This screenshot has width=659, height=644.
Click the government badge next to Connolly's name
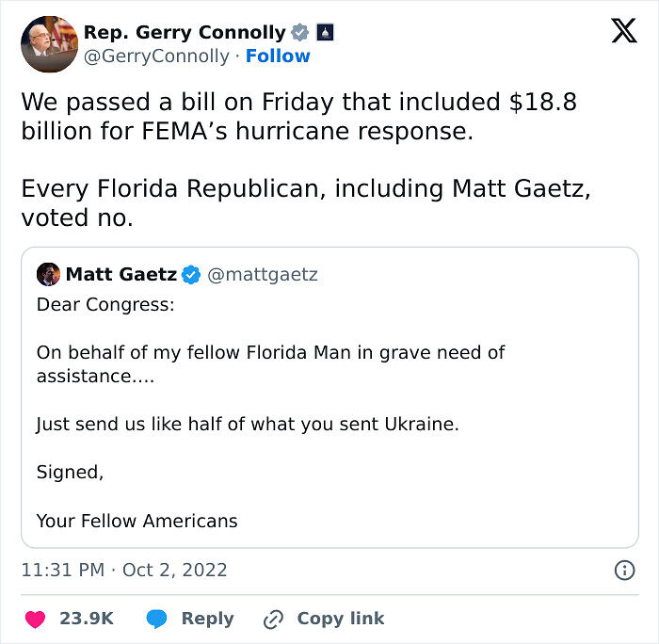coord(326,33)
